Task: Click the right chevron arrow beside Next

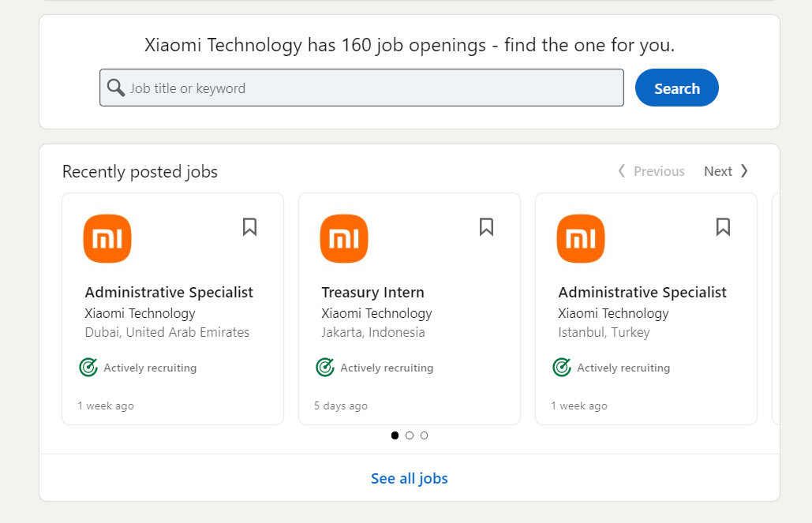Action: click(x=744, y=171)
